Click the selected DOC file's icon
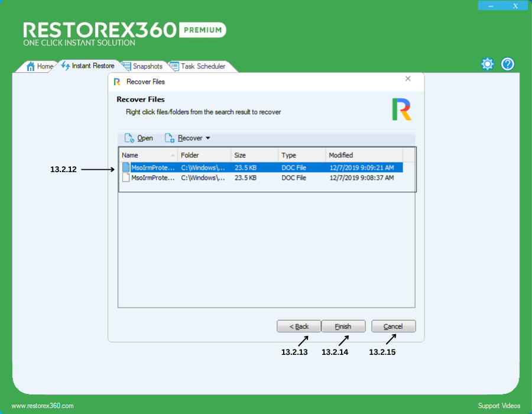The image size is (532, 414). [126, 167]
